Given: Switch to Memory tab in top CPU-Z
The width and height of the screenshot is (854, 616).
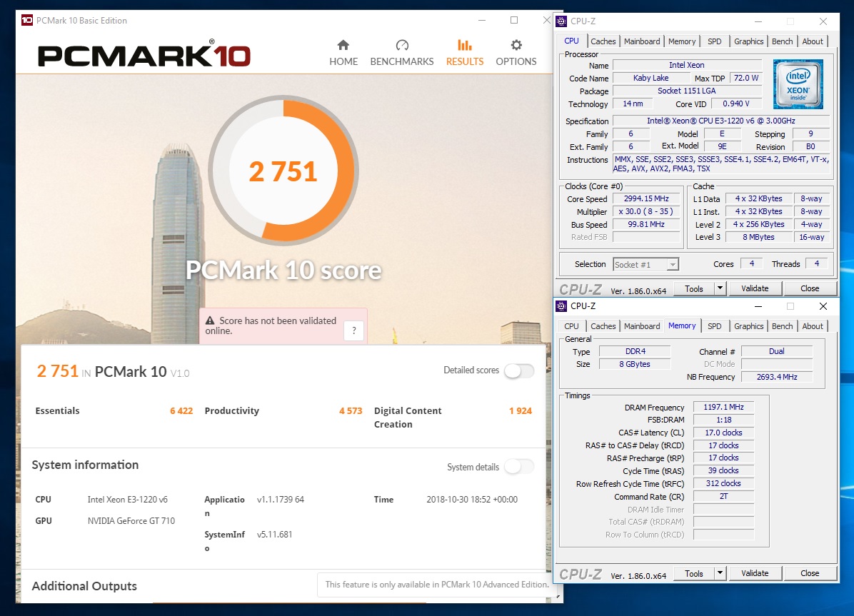Looking at the screenshot, I should coord(682,41).
